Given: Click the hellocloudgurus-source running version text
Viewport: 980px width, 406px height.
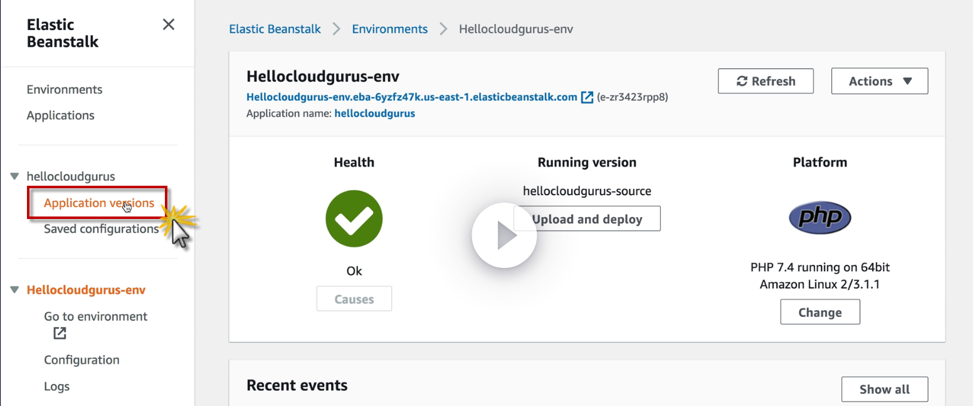Looking at the screenshot, I should click(587, 191).
